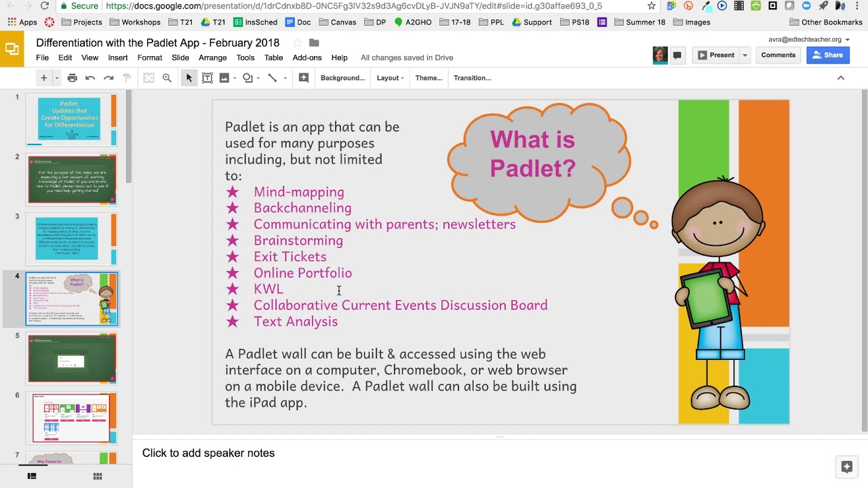Click the Insert image icon

(x=224, y=78)
